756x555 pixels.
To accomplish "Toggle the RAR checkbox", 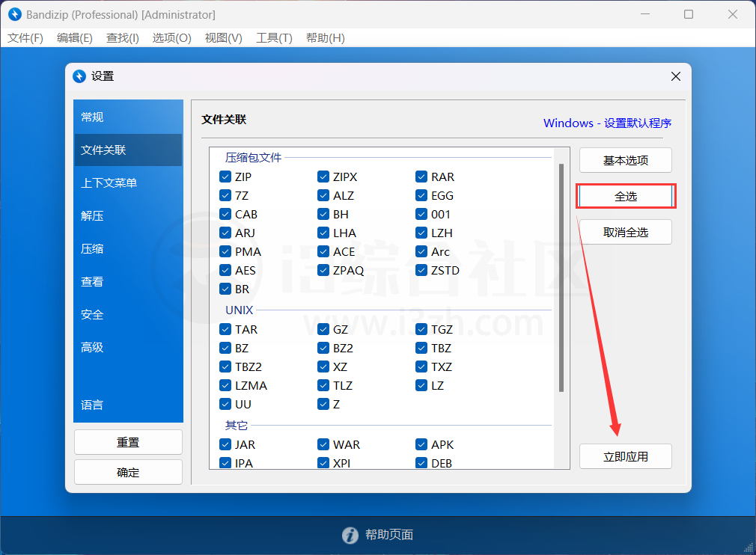I will pyautogui.click(x=421, y=177).
